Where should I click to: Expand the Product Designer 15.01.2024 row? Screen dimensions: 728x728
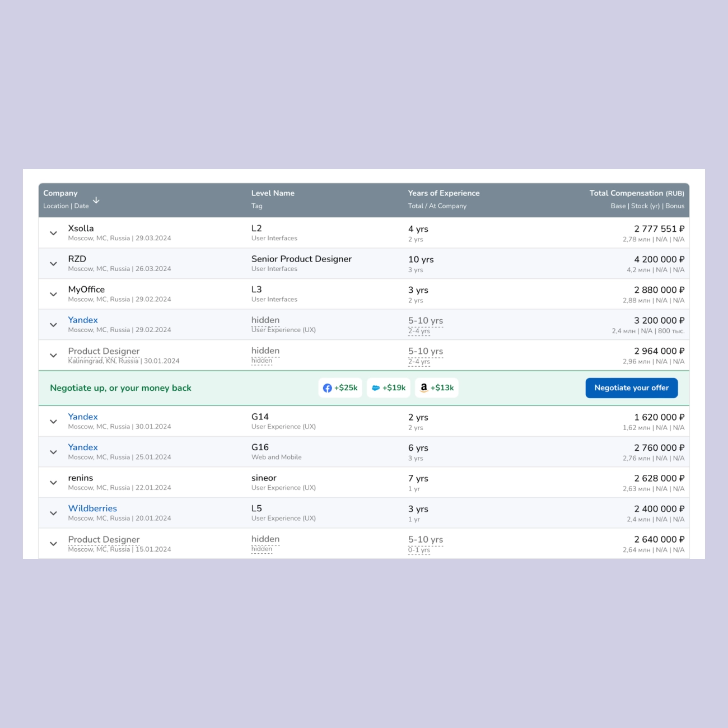[53, 544]
